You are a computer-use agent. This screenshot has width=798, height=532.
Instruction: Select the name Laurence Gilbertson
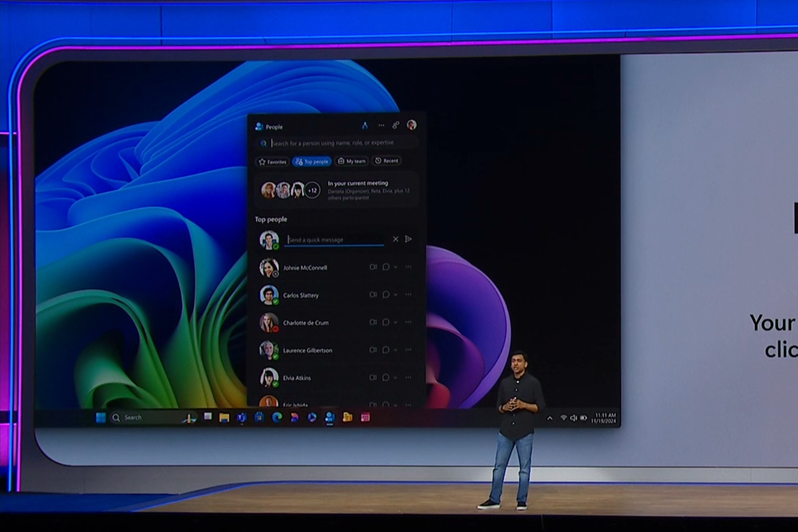[x=307, y=351]
